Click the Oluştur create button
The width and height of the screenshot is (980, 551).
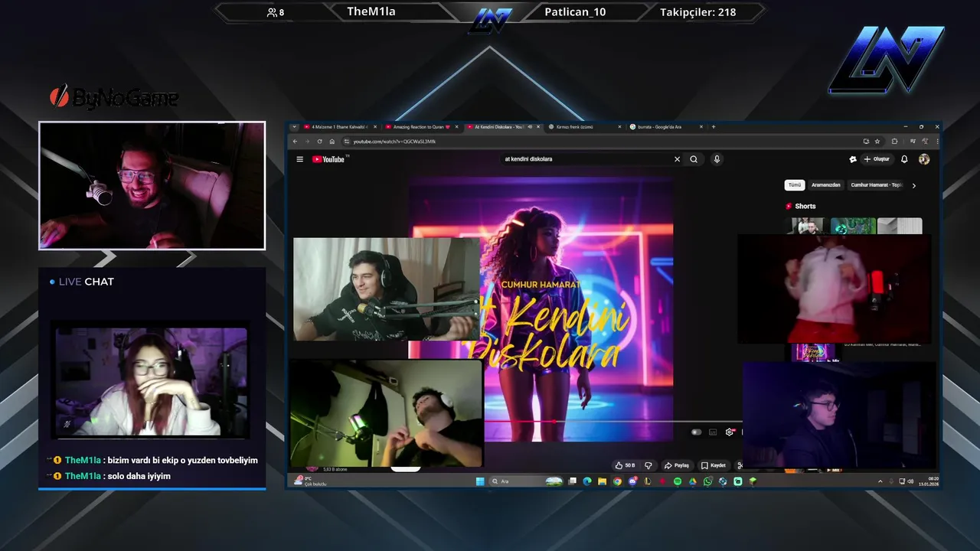click(x=877, y=159)
